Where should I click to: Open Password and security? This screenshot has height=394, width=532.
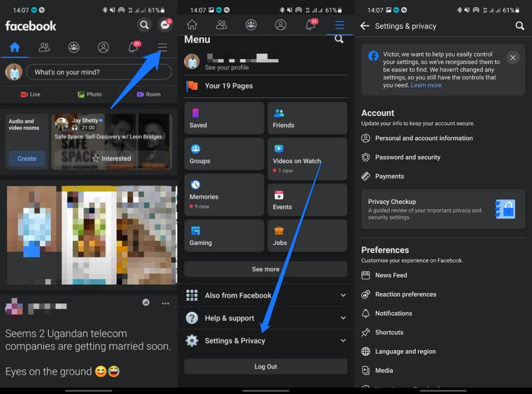(443, 157)
